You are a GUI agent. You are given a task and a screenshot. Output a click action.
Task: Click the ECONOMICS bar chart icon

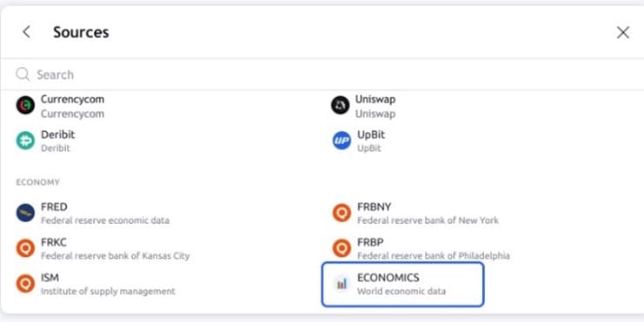click(x=342, y=284)
